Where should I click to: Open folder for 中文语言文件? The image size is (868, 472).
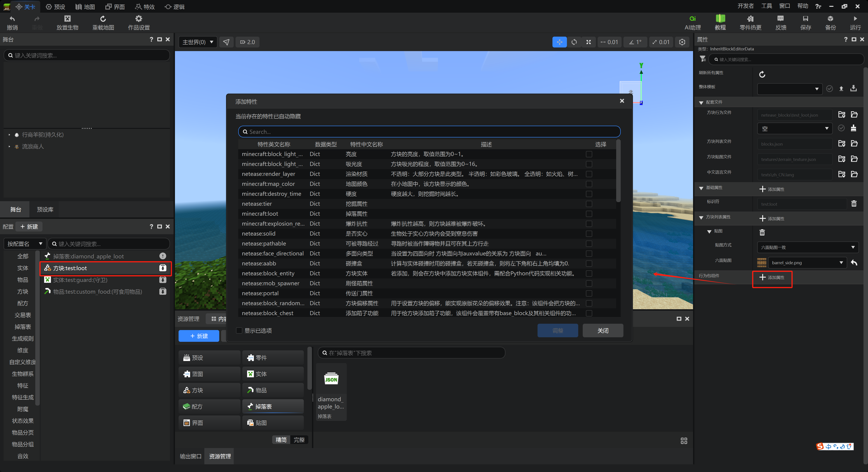click(x=854, y=174)
